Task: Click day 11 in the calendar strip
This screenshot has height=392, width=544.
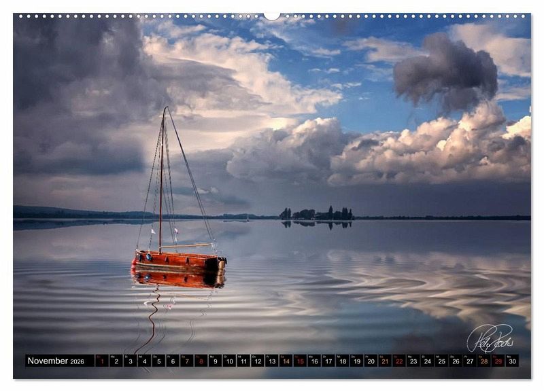Action: [x=243, y=361]
